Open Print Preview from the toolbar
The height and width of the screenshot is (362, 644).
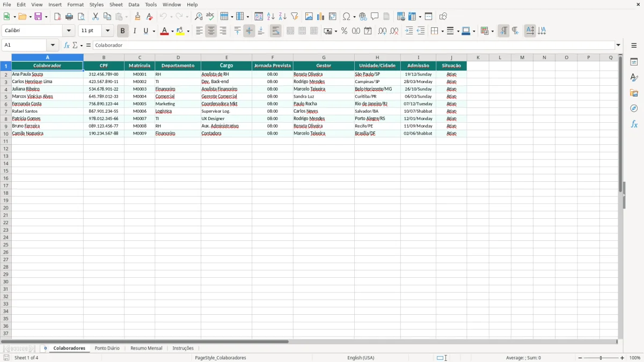81,17
